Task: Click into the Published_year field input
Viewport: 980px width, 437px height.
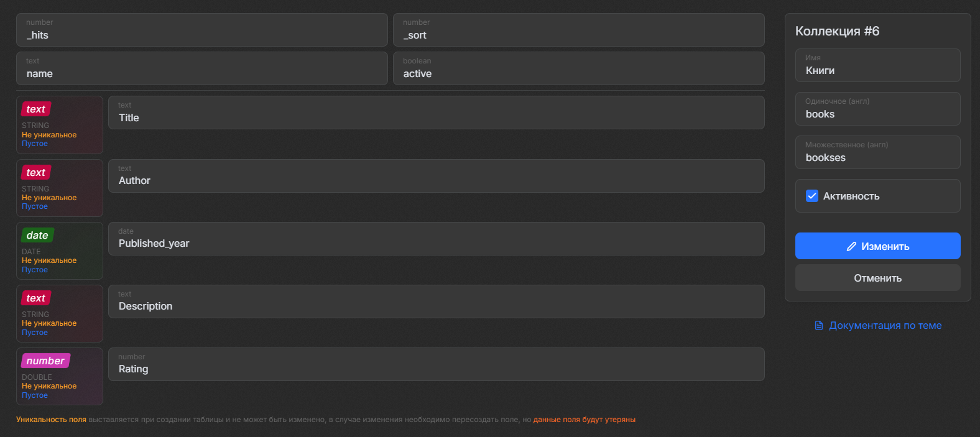Action: click(x=436, y=243)
